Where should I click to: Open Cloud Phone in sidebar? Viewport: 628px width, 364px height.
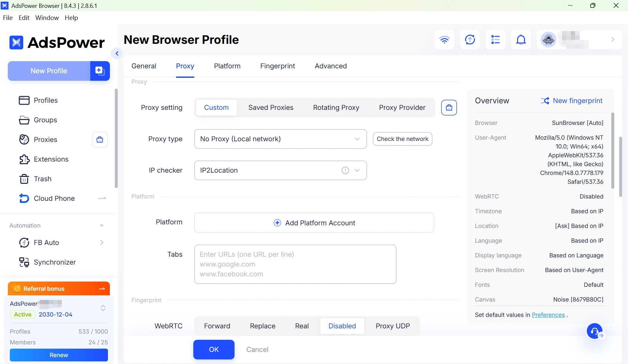54,199
